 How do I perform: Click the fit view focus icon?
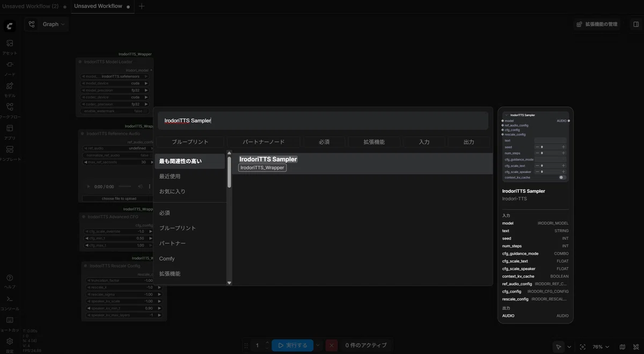click(583, 347)
